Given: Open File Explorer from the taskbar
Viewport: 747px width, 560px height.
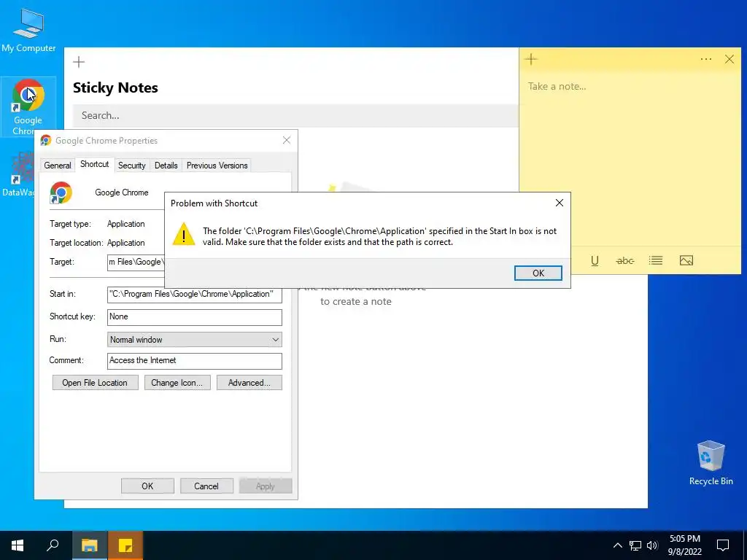Looking at the screenshot, I should tap(89, 545).
